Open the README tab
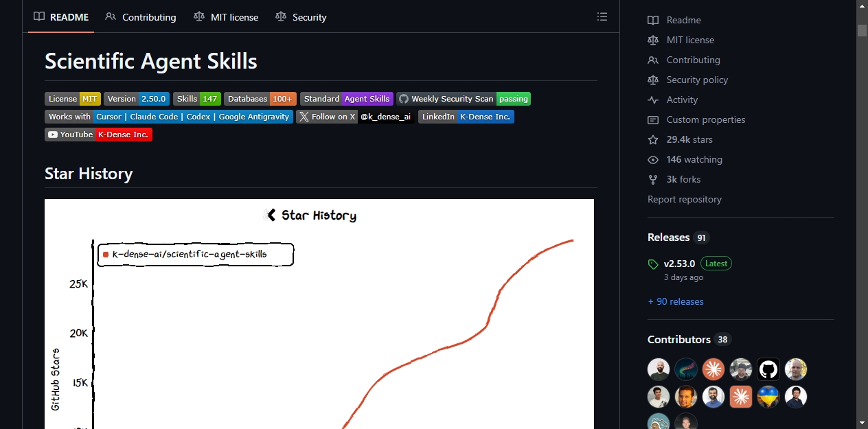This screenshot has height=429, width=868. point(60,17)
